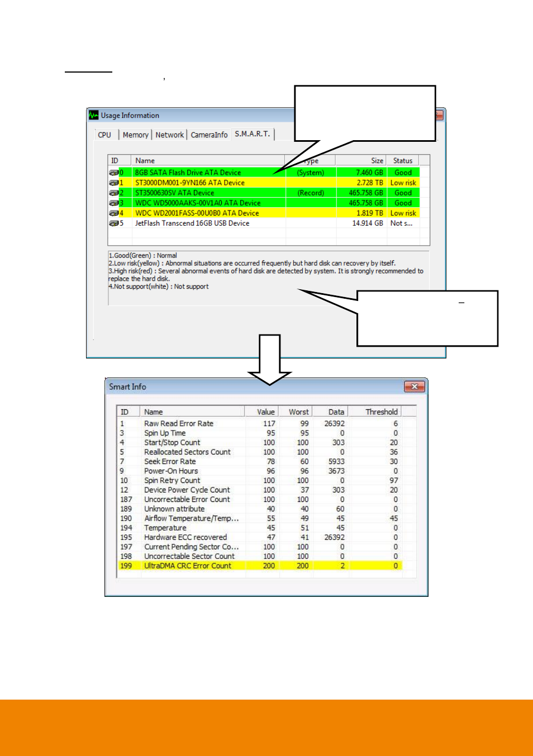Sort disks by Name column header

pyautogui.click(x=208, y=160)
